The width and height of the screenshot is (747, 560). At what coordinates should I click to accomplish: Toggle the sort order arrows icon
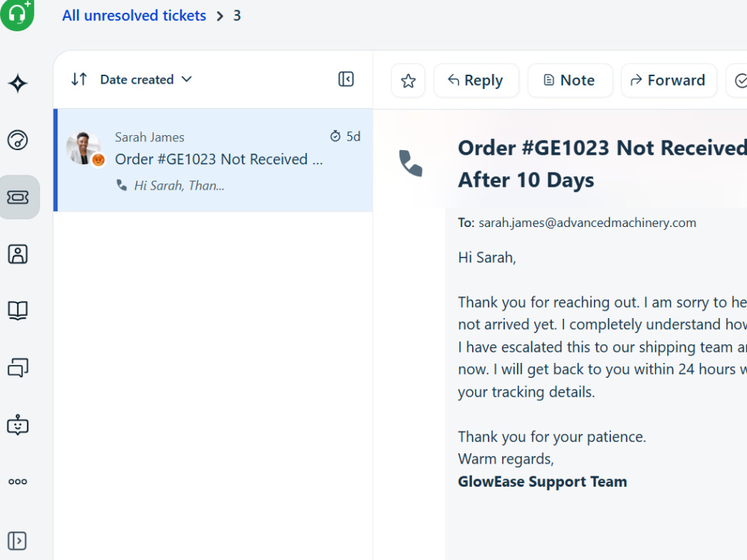79,79
